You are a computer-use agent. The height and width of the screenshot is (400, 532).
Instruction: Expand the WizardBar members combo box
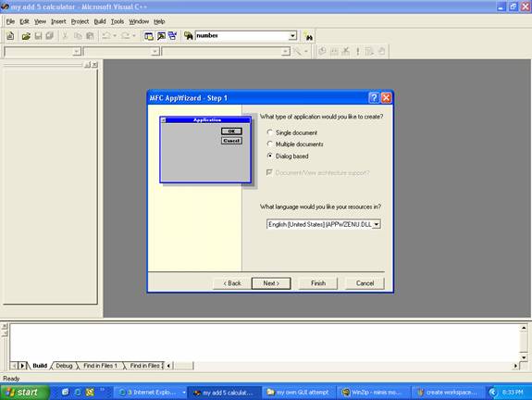[286, 51]
